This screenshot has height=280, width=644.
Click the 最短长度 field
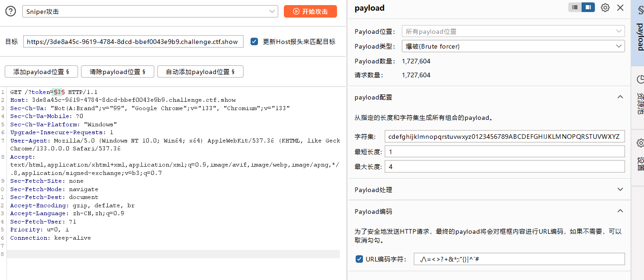(504, 152)
